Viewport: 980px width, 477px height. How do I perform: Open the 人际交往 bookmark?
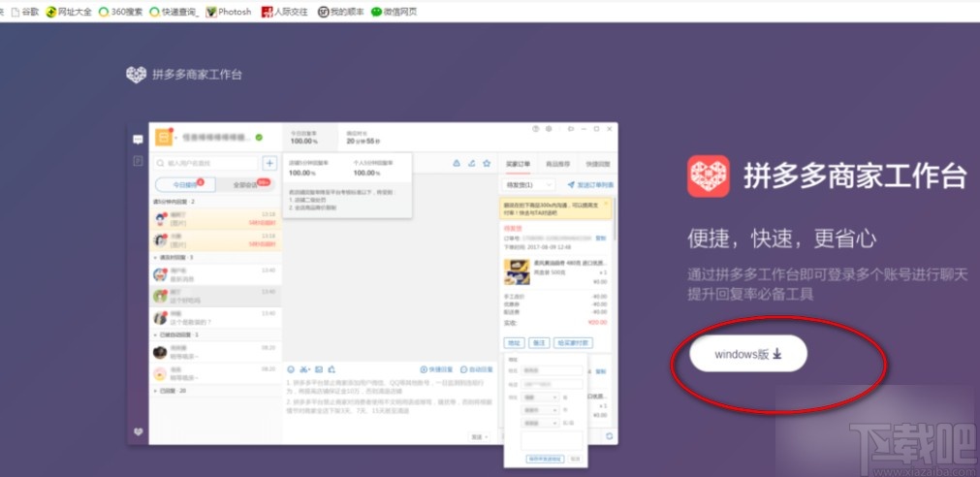point(284,12)
